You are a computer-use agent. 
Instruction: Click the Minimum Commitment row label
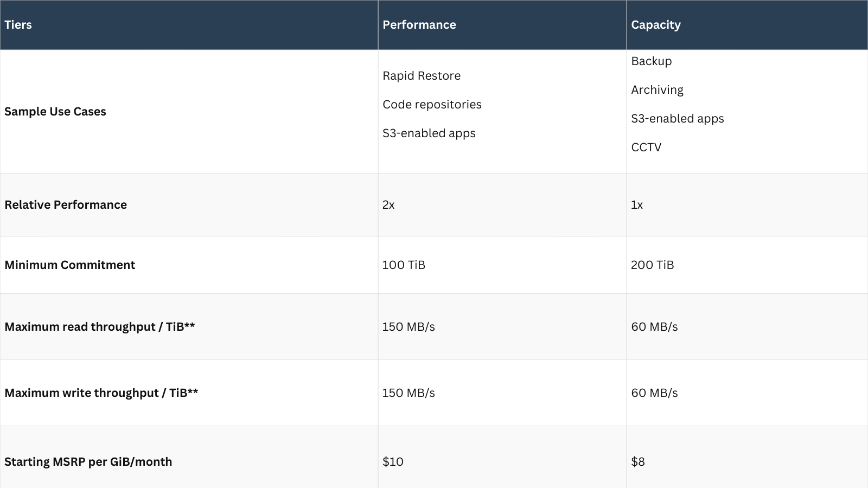[69, 265]
